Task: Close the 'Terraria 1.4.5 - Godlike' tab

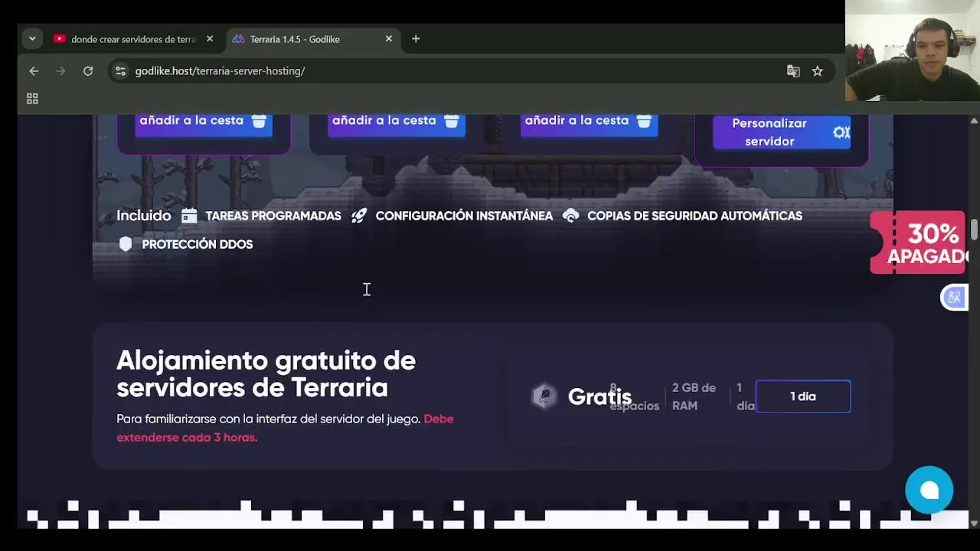Action: [x=389, y=39]
